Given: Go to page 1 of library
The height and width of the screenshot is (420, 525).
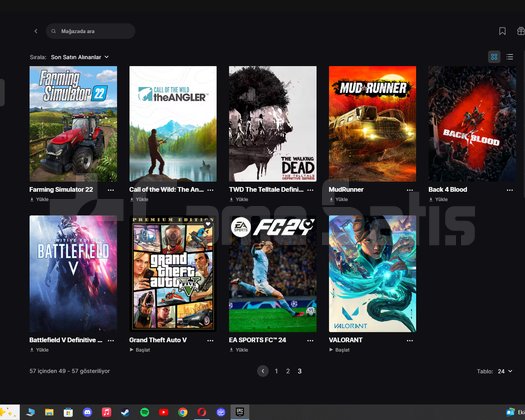Looking at the screenshot, I should 276,371.
